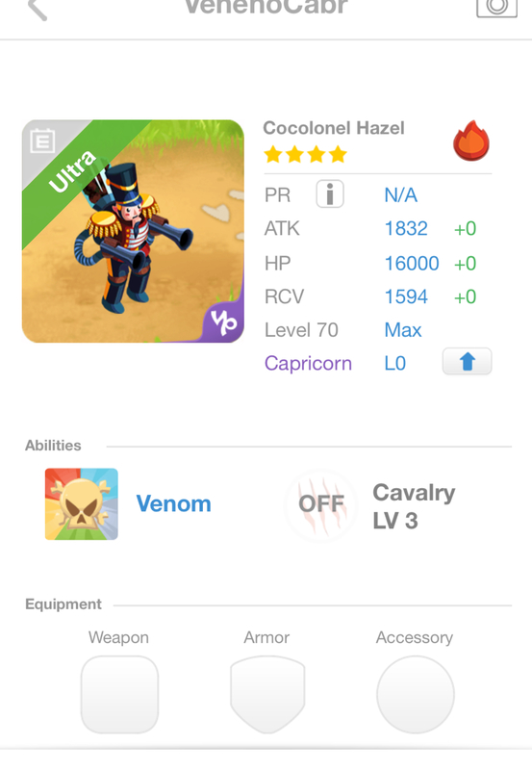This screenshot has height=770, width=532.
Task: Upgrade Capricorn level with blue arrow
Action: [x=467, y=362]
